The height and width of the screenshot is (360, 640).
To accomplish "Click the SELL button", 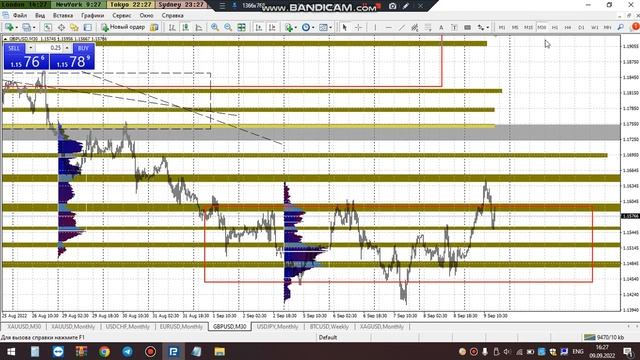I will pyautogui.click(x=14, y=48).
